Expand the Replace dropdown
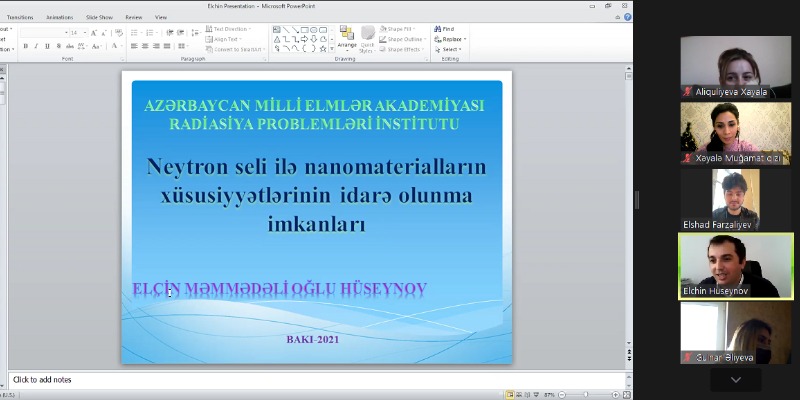Viewport: 800px width, 400px height. click(x=464, y=39)
